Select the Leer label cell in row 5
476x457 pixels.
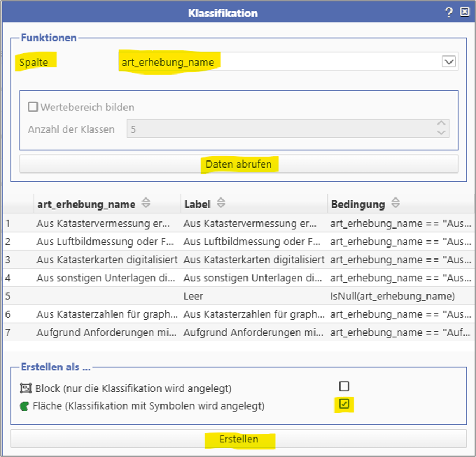(254, 296)
